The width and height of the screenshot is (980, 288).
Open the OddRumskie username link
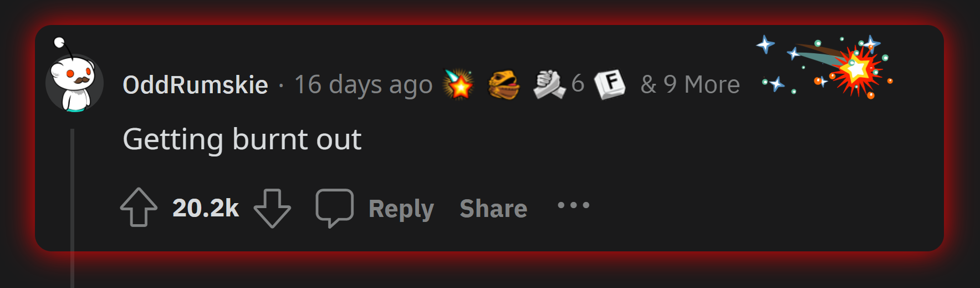click(x=195, y=85)
